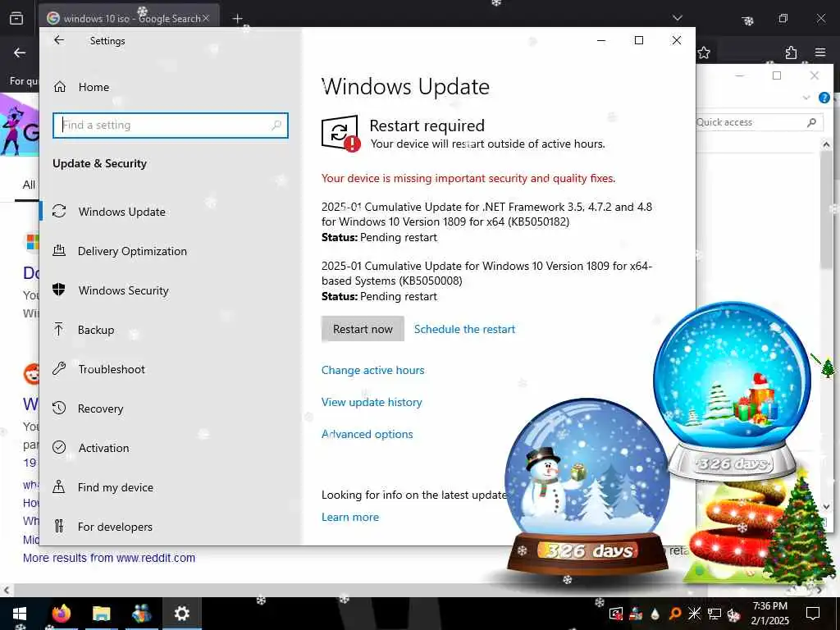Image resolution: width=840 pixels, height=630 pixels.
Task: Open browser extensions puzzle icon
Action: click(791, 52)
